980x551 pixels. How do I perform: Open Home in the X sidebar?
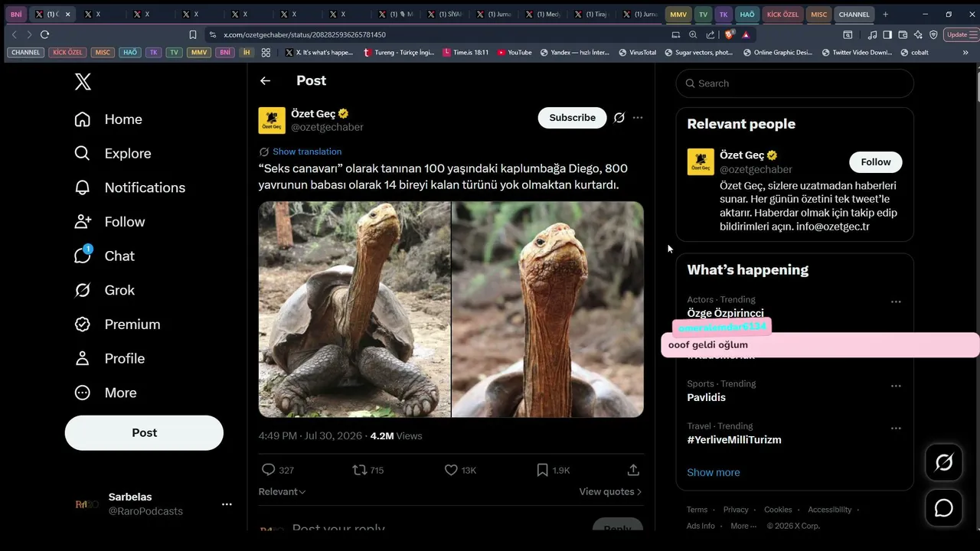(108, 119)
